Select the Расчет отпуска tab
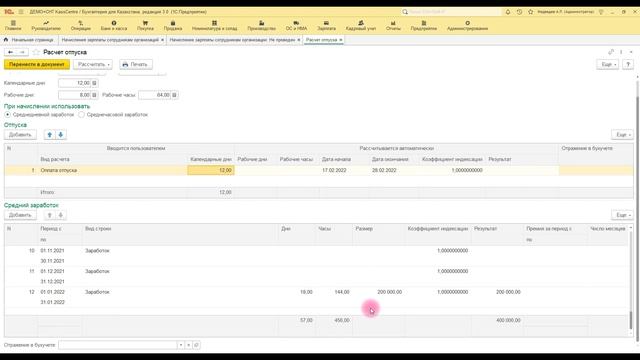 (x=321, y=40)
